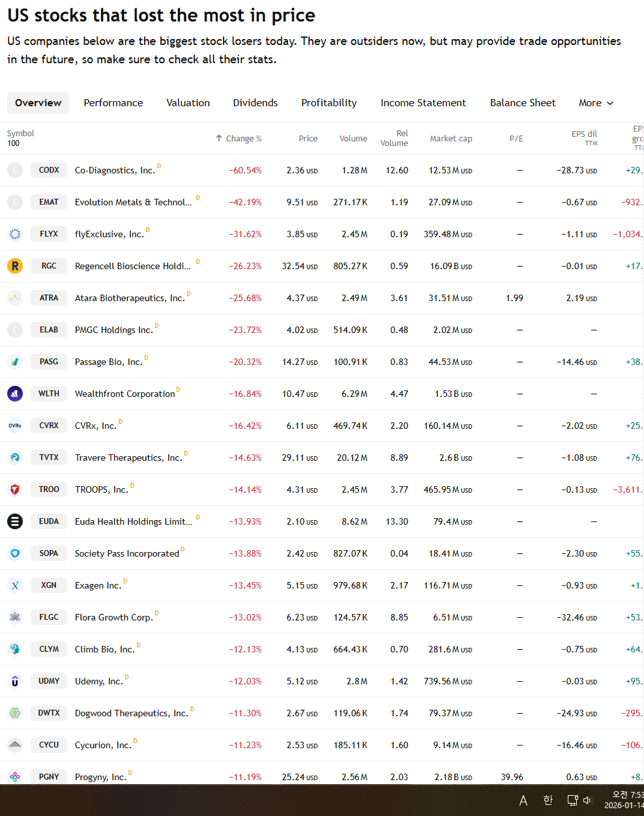Open the FLYX ticker symbol
644x816 pixels.
point(49,234)
